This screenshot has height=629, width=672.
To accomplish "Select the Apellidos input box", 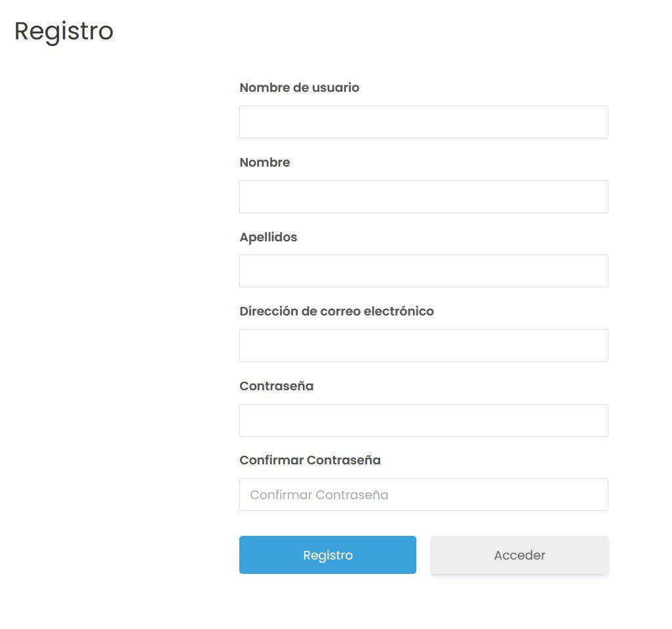I will (424, 271).
